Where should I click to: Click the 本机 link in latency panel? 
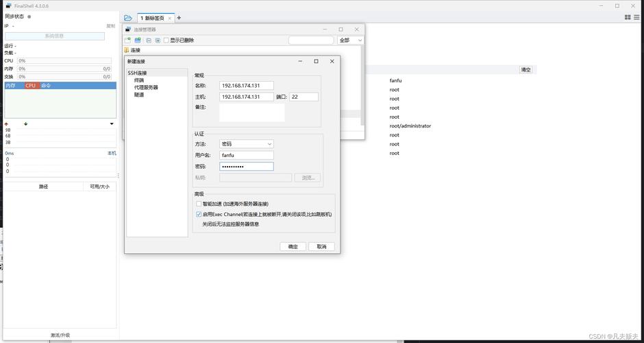pos(112,153)
